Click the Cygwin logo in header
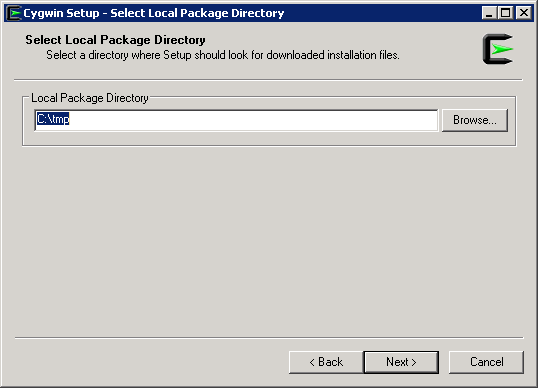Image resolution: width=538 pixels, height=388 pixels. tap(498, 49)
